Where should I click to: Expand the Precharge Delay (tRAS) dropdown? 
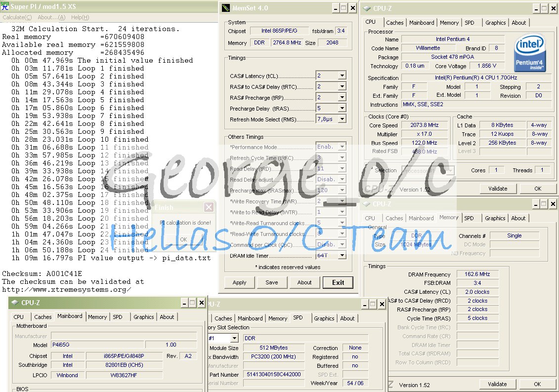click(342, 108)
